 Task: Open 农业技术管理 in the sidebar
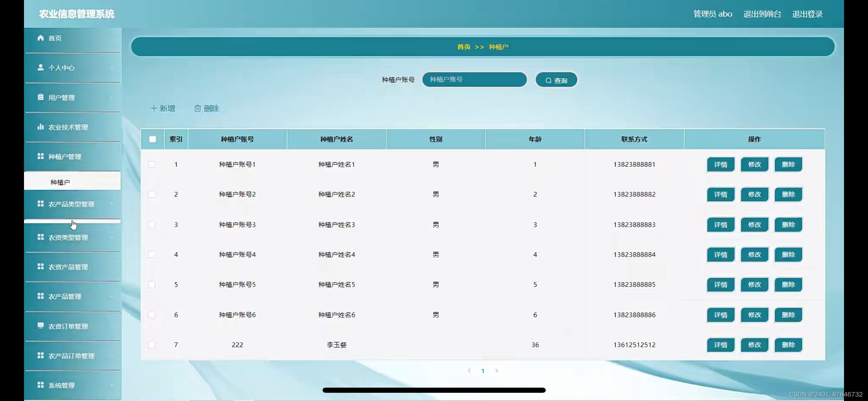pyautogui.click(x=73, y=127)
